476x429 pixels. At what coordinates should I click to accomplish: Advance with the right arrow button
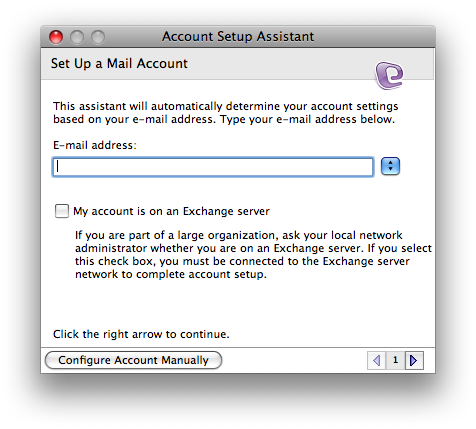point(414,360)
